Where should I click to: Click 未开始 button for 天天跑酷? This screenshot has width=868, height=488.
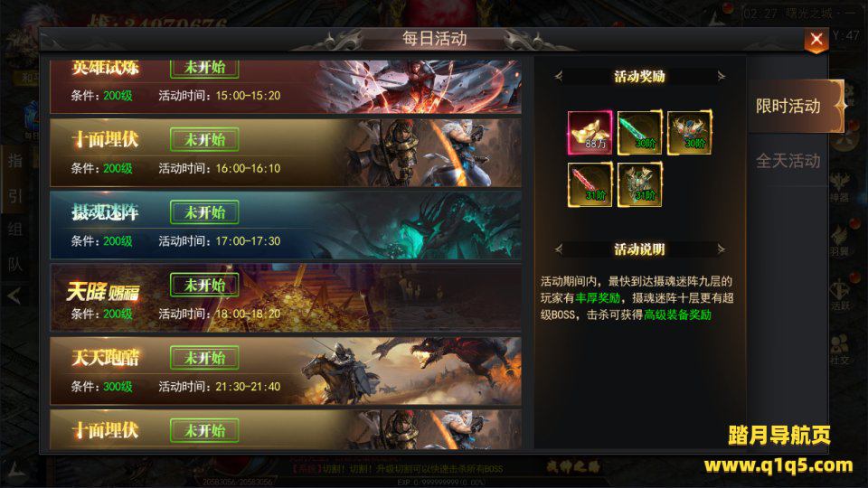205,358
